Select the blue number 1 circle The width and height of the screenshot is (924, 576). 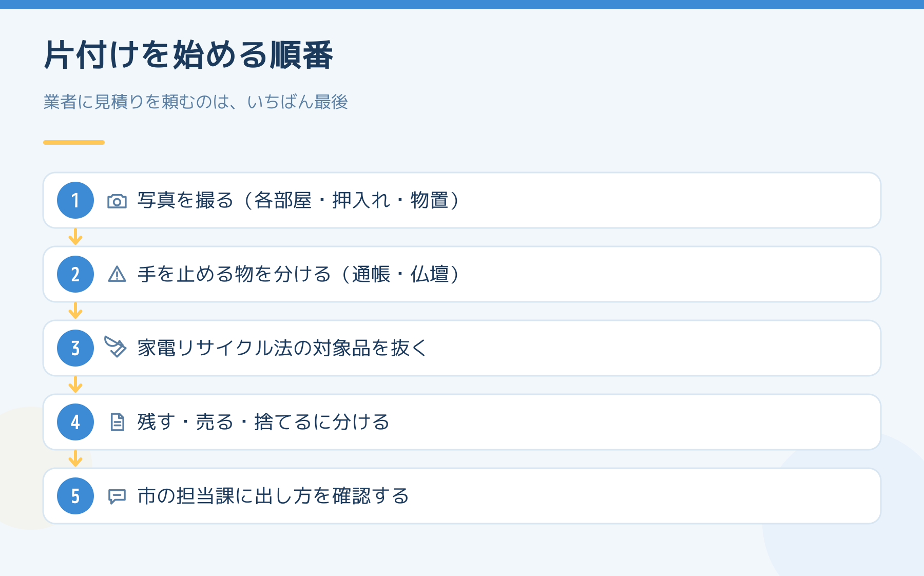coord(75,200)
